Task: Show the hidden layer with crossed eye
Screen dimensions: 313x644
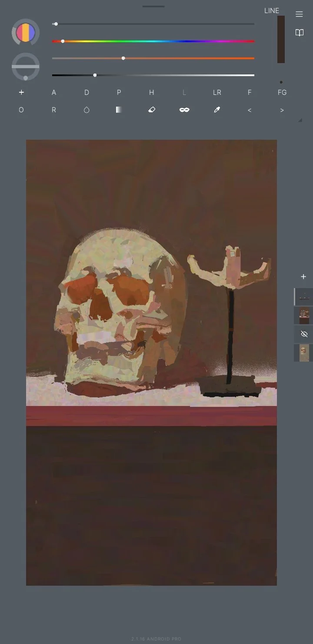Action: 304,334
